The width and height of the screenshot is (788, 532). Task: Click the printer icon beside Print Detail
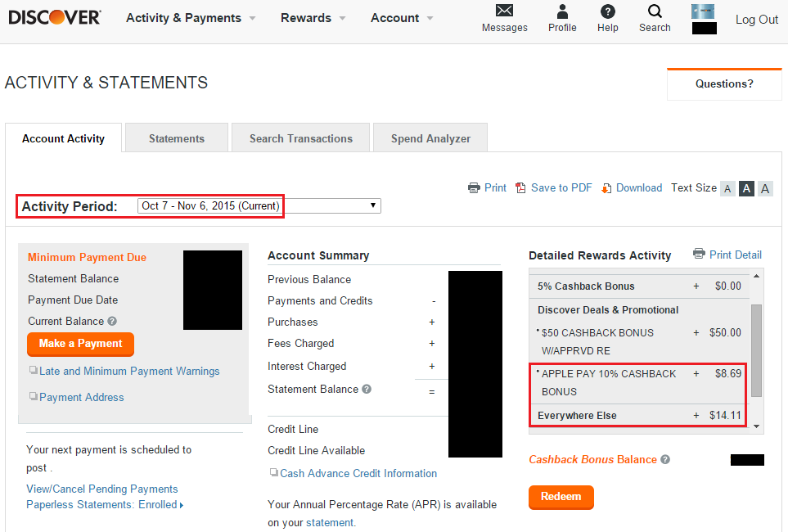tap(699, 254)
